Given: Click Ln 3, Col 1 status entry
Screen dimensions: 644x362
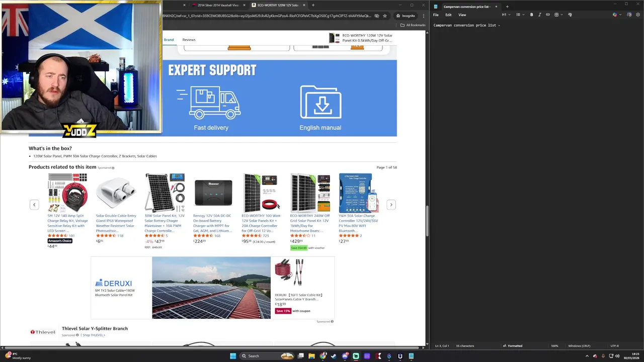Looking at the screenshot, I should click(x=442, y=346).
